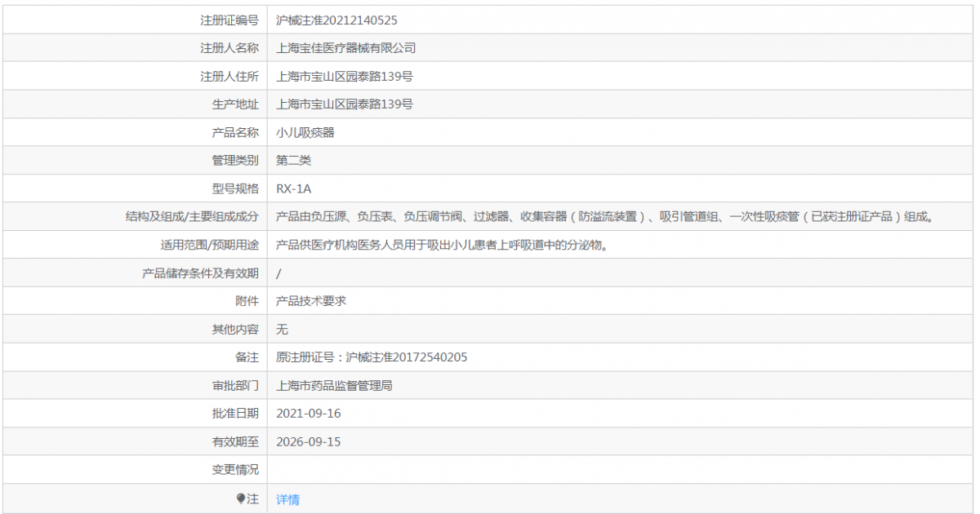Screen dimensions: 980x514
Task: Open the 详情 link in the 注 row
Action: [x=287, y=499]
